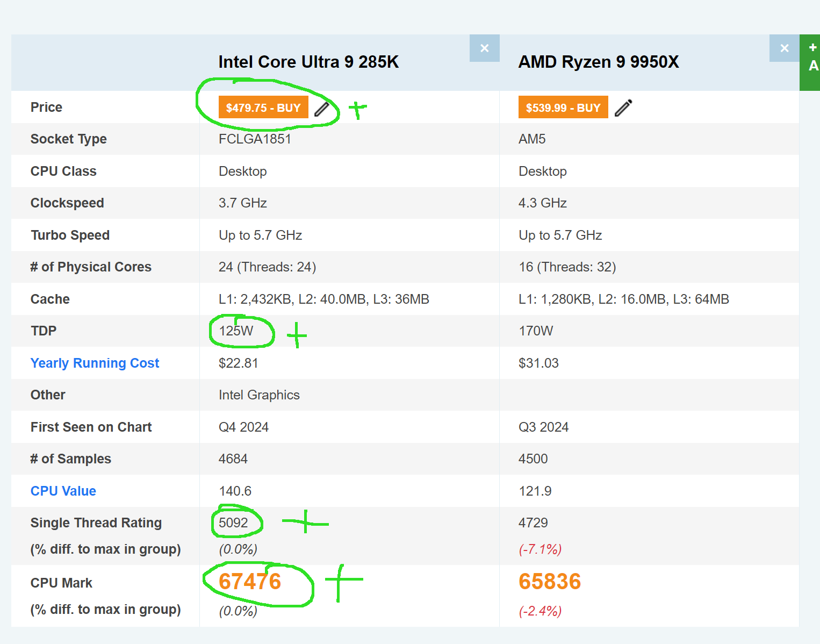
Task: Click the FCLGA1851 socket type value
Action: pyautogui.click(x=255, y=139)
